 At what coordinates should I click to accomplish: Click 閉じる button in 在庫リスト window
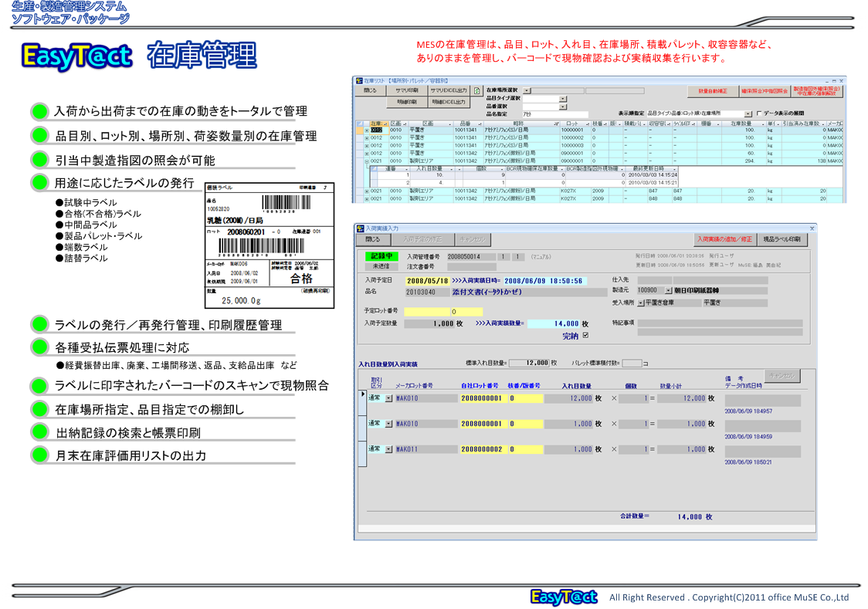pos(371,90)
